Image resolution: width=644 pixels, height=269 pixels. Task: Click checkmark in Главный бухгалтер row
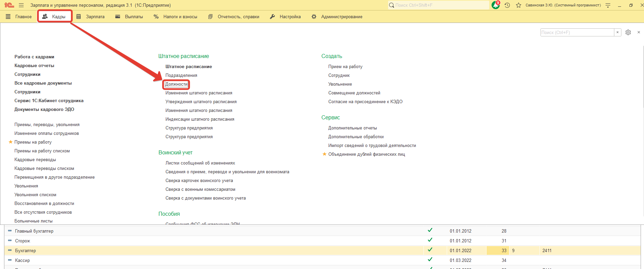tap(430, 230)
